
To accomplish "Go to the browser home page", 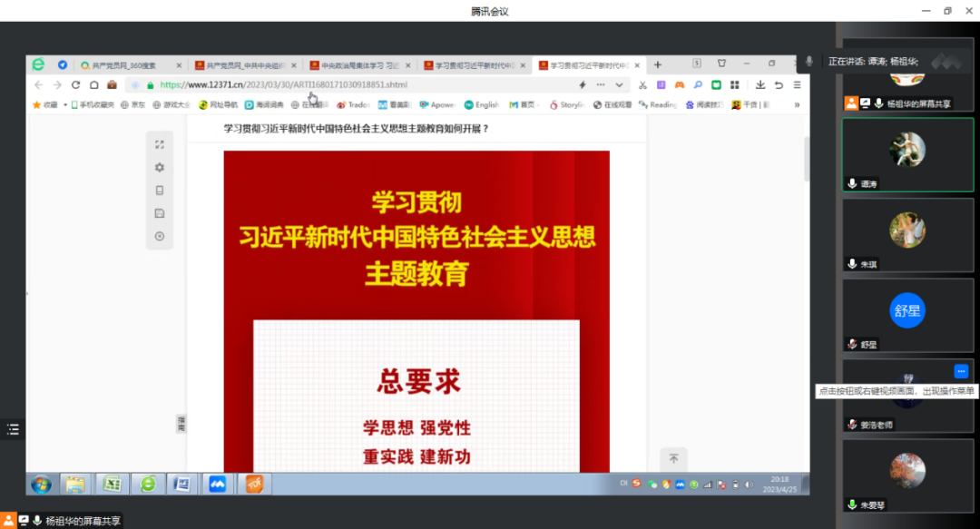I will tap(94, 84).
